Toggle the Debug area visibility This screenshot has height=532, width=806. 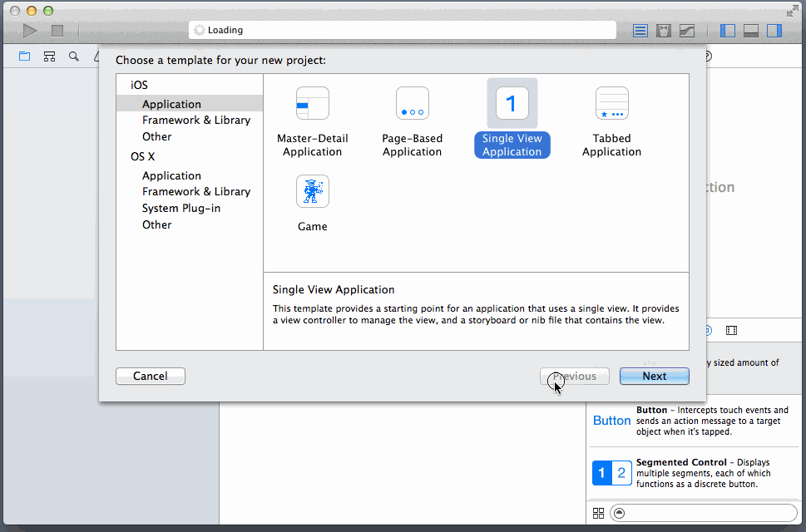(x=751, y=31)
